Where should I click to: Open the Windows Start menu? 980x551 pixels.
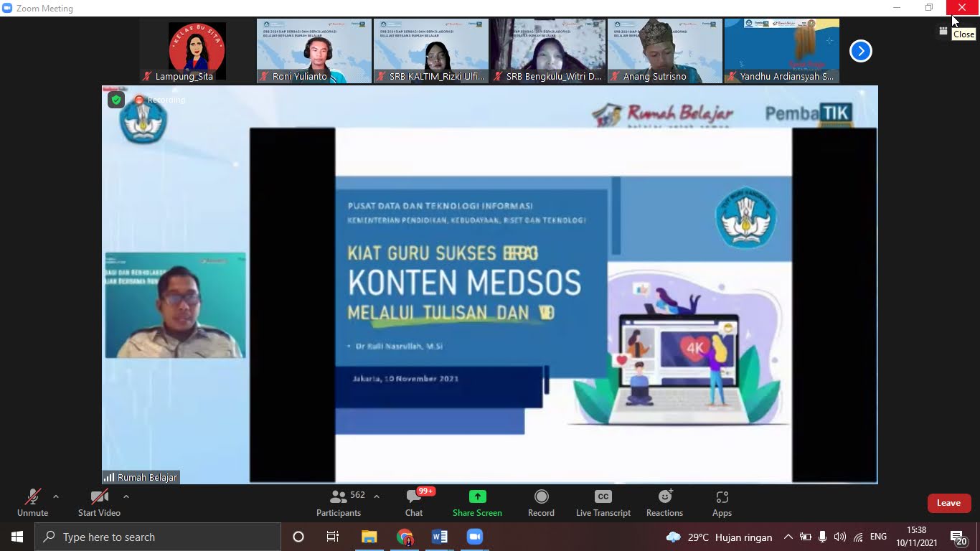click(x=17, y=537)
